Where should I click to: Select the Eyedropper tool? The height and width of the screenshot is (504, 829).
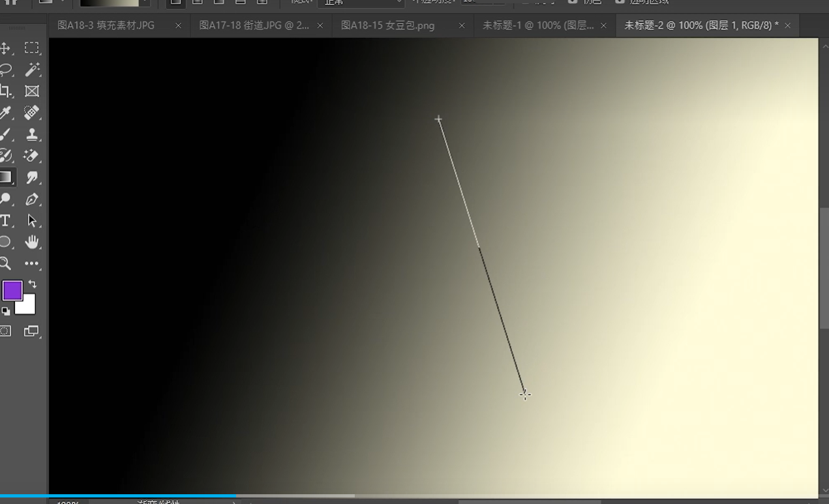[x=5, y=113]
